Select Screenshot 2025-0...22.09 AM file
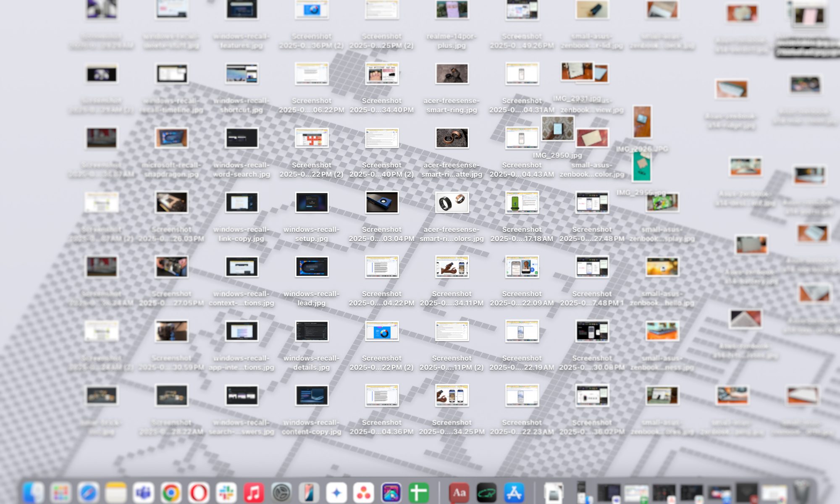Viewport: 840px width, 504px height. pos(522,267)
